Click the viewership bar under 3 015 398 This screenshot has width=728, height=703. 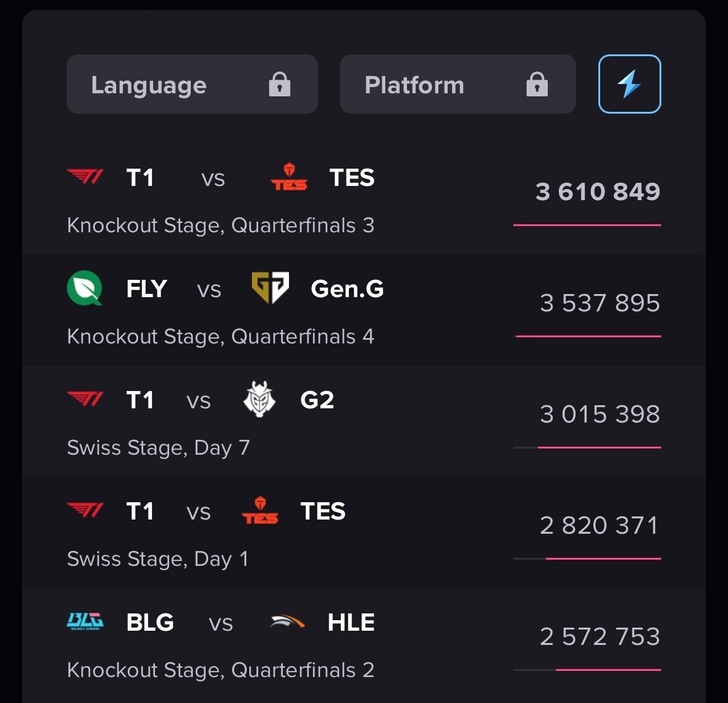pyautogui.click(x=587, y=447)
